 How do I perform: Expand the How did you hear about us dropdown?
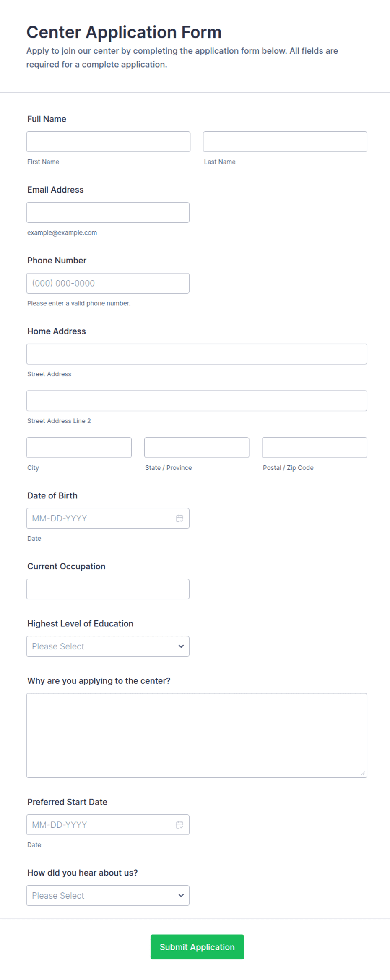108,895
